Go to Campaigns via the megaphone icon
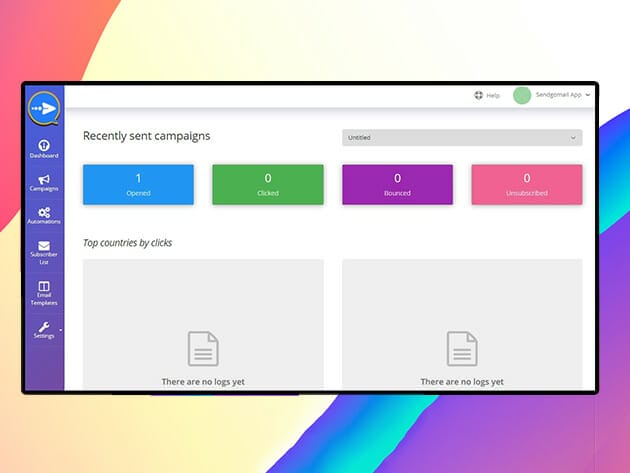This screenshot has width=630, height=473. [x=43, y=179]
